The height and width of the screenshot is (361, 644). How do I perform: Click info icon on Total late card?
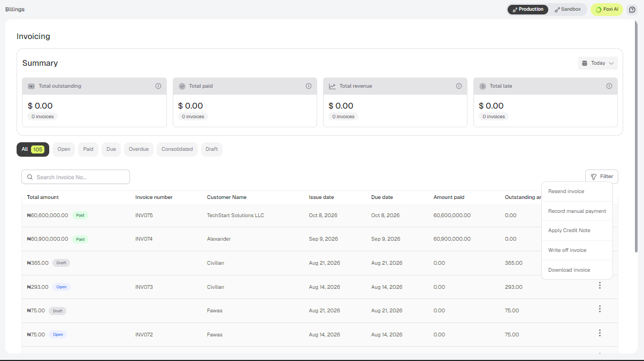(x=609, y=86)
